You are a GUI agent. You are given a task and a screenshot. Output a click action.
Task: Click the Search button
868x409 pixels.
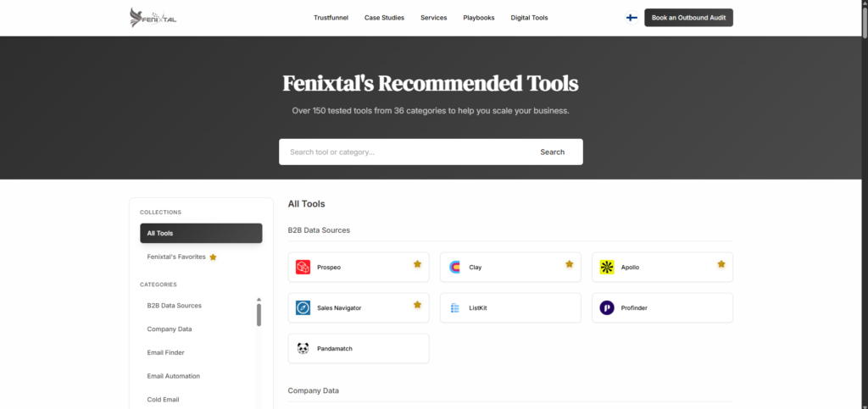click(x=553, y=152)
